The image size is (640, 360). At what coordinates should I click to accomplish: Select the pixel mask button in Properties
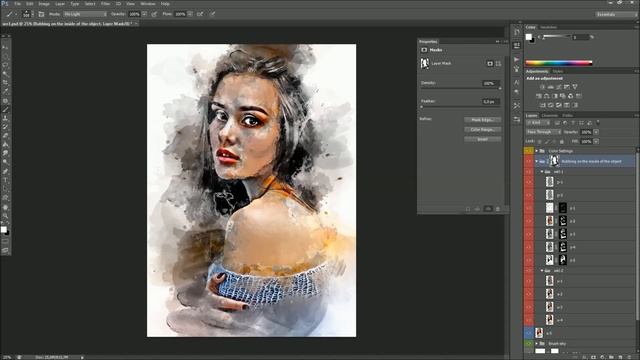click(x=490, y=63)
